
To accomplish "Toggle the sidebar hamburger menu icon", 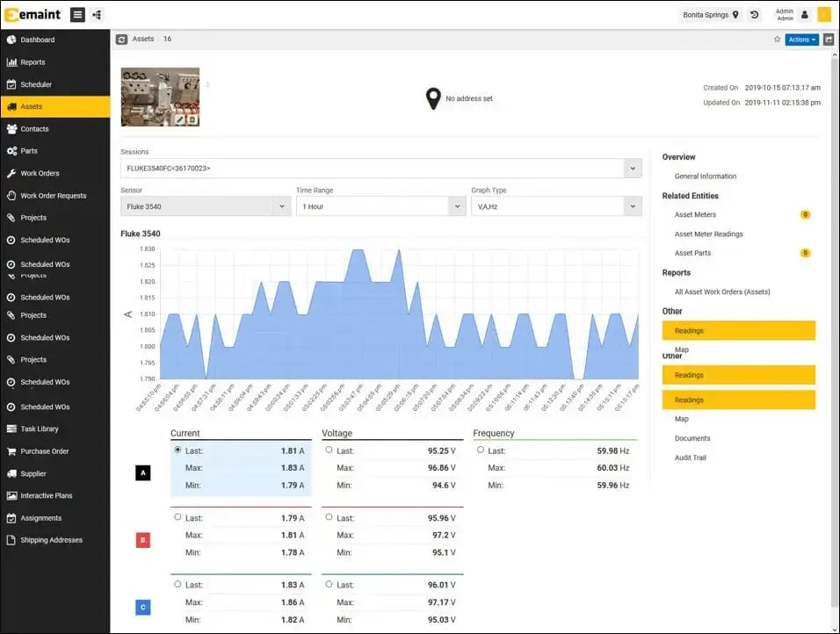I will pos(77,14).
